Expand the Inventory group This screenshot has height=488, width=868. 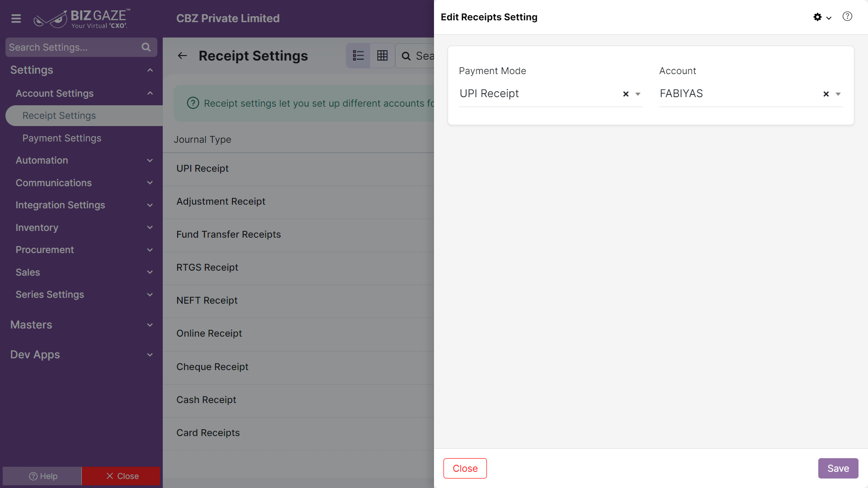pos(150,227)
